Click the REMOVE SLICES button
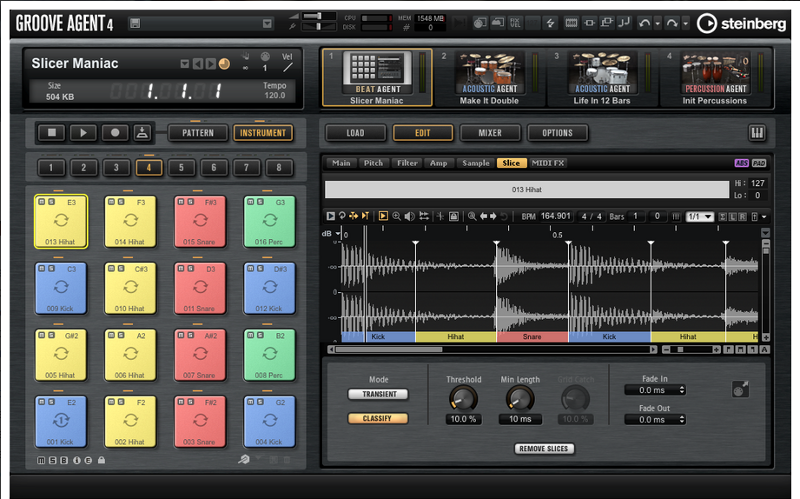Viewport: 800px width, 499px height. (544, 448)
